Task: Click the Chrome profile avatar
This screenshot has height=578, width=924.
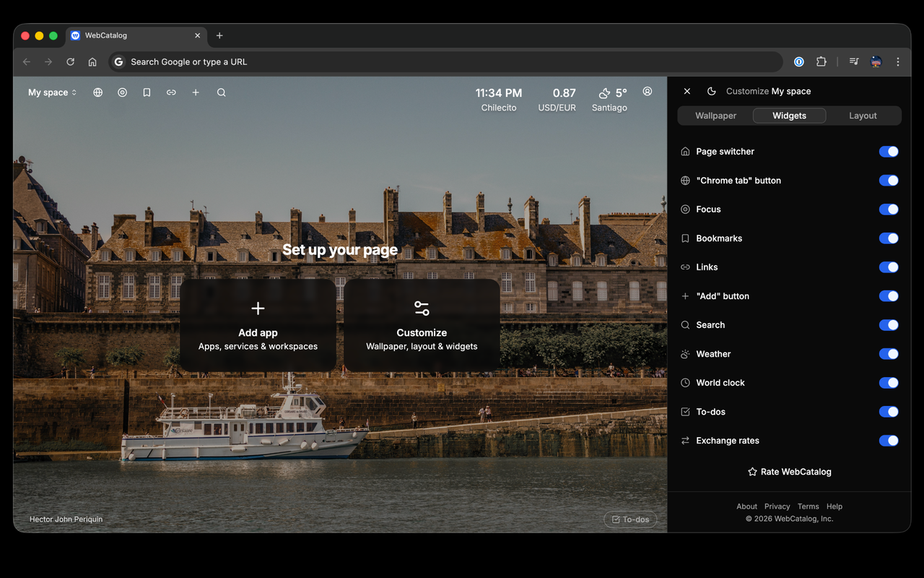Action: click(876, 62)
